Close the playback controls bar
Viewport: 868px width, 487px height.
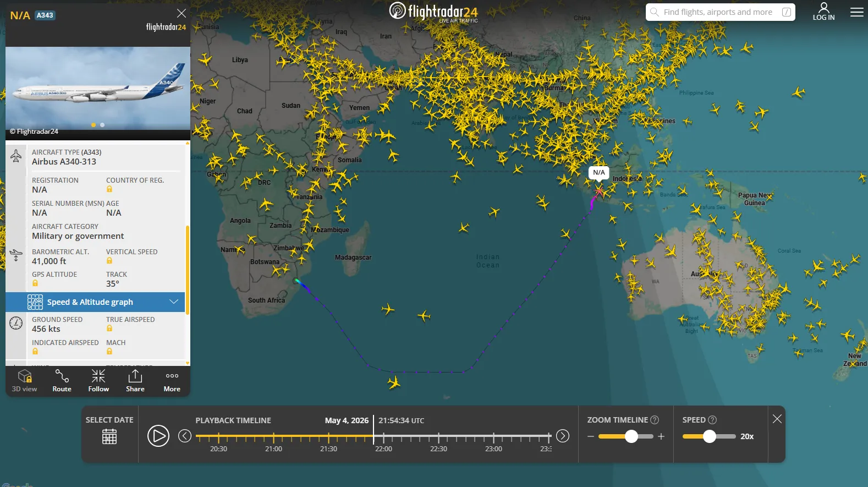pyautogui.click(x=777, y=419)
